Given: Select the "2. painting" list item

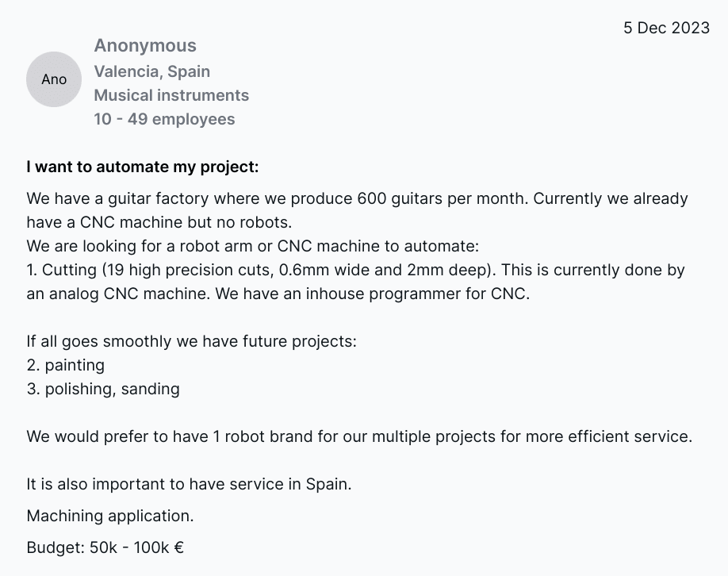Looking at the screenshot, I should (65, 365).
